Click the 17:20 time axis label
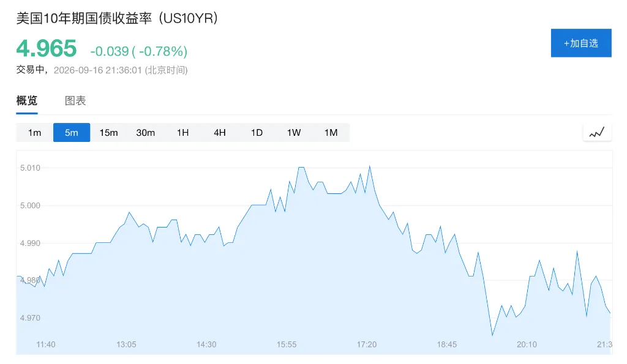Image resolution: width=627 pixels, height=364 pixels. [x=367, y=344]
